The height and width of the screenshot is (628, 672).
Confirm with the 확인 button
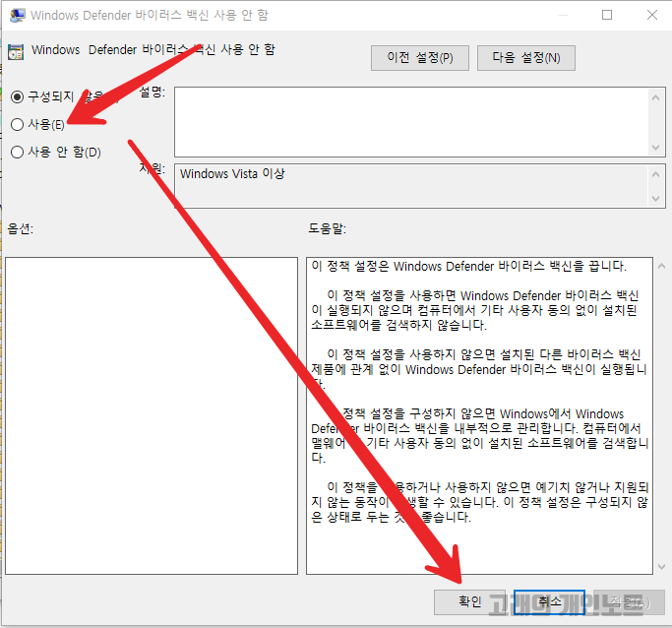[x=470, y=601]
